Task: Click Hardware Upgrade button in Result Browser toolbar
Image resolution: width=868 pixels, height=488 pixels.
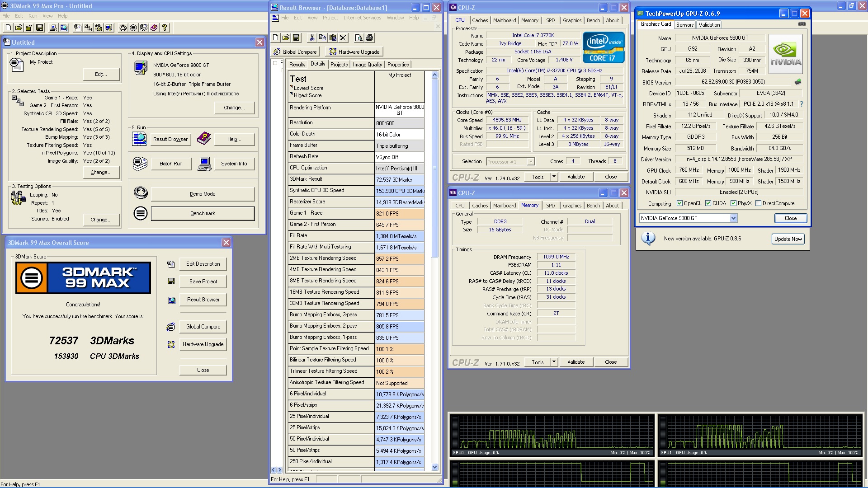Action: pyautogui.click(x=354, y=52)
